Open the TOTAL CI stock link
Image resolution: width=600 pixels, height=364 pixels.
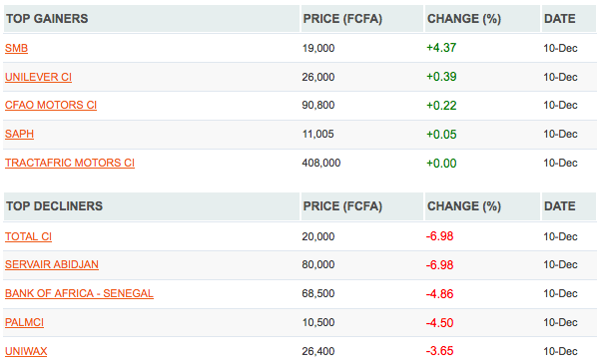point(28,236)
